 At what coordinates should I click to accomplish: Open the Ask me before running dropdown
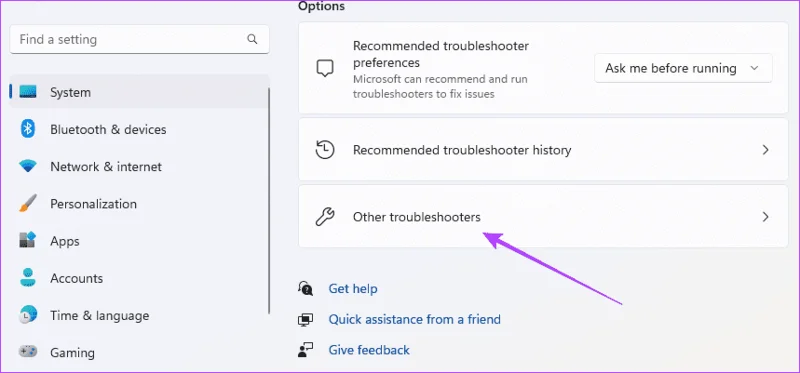tap(683, 68)
